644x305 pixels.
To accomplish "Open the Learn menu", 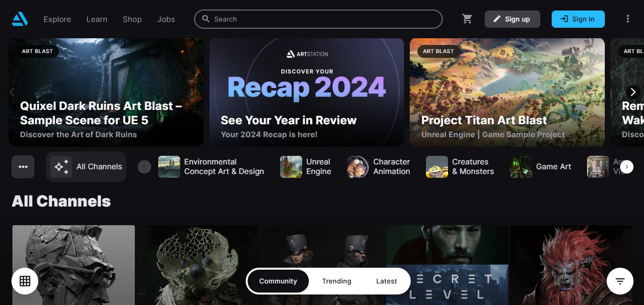I will coord(97,19).
